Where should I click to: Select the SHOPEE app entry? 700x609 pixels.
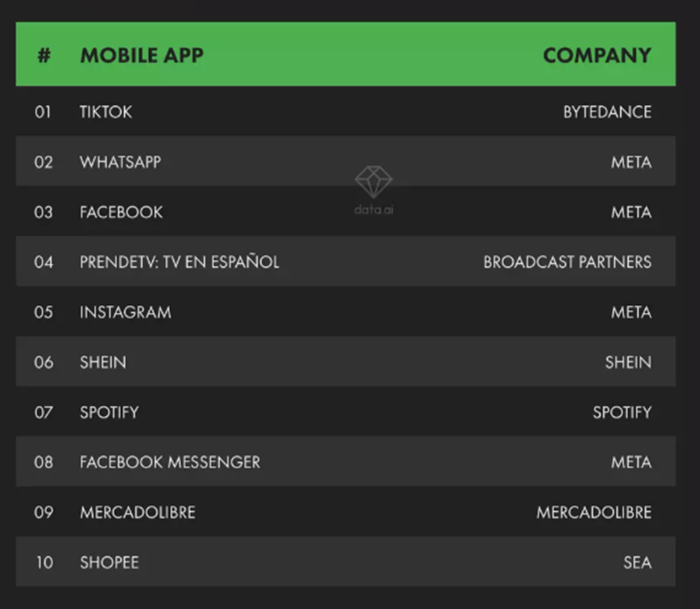[109, 563]
